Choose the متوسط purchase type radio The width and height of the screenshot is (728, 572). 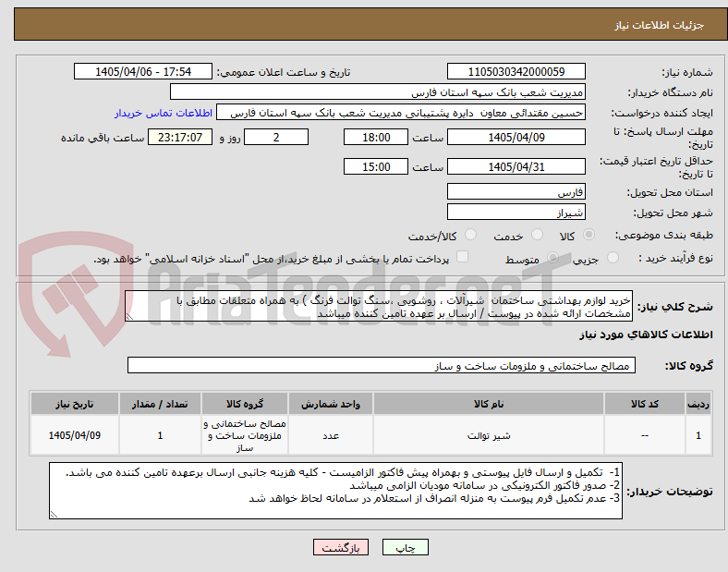[x=552, y=258]
